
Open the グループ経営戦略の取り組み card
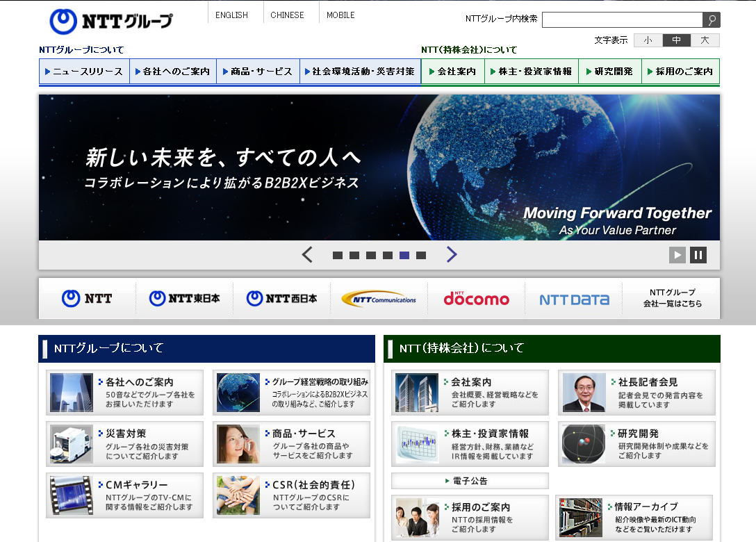tap(292, 393)
